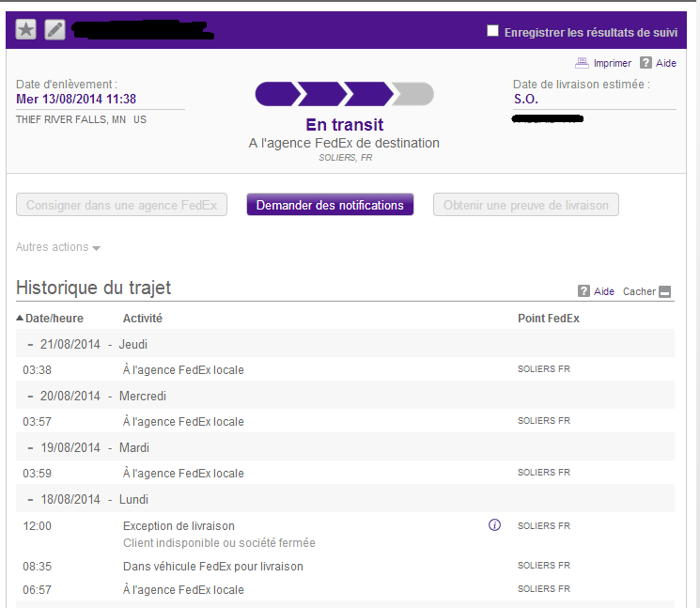This screenshot has height=608, width=700.
Task: Click the Cacher minus icon
Action: [x=664, y=291]
